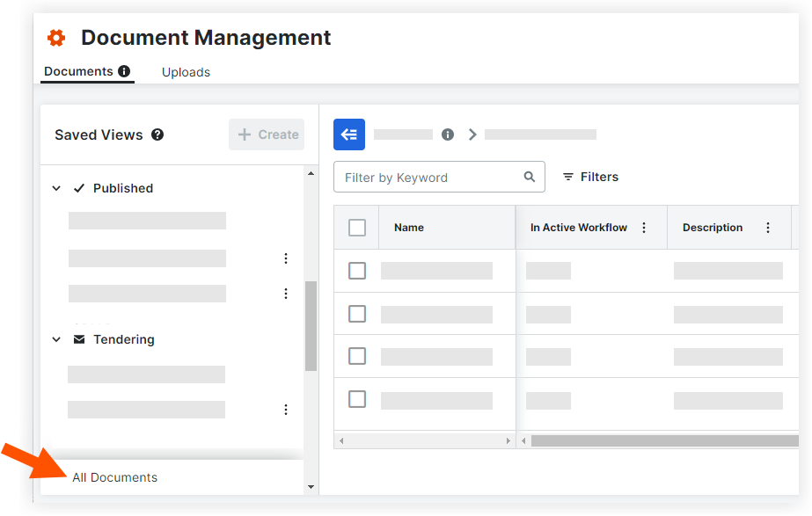This screenshot has width=812, height=516.
Task: Open the menu for the last Tendering view
Action: point(286,410)
